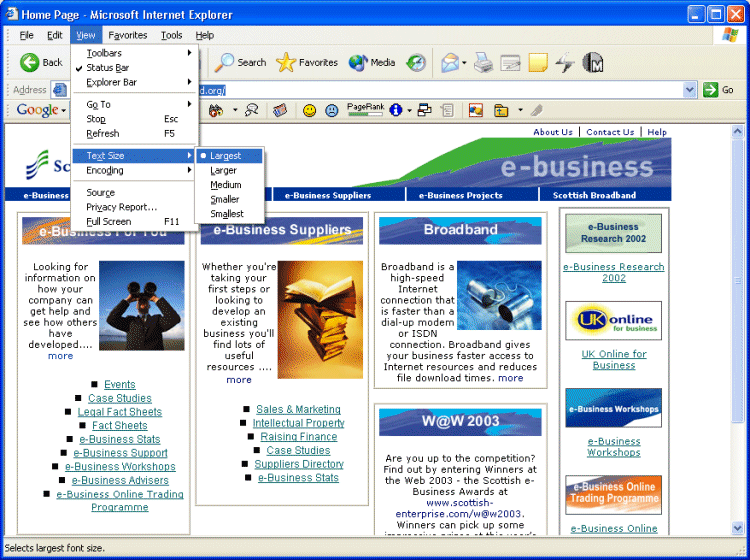Screen dimensions: 750x560
Task: Click the round M toolbar icon
Action: [593, 63]
